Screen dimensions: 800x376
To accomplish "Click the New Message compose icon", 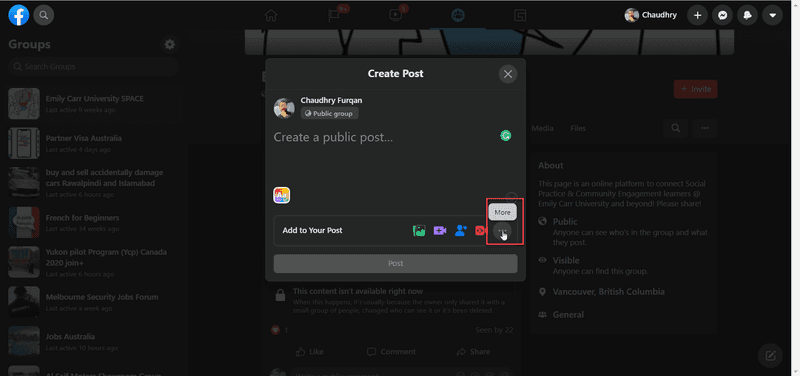I will pyautogui.click(x=771, y=356).
